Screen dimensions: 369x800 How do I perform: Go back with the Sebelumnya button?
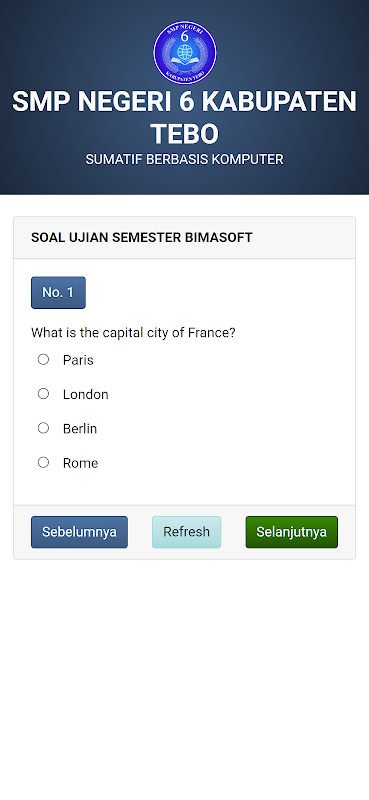click(x=79, y=532)
